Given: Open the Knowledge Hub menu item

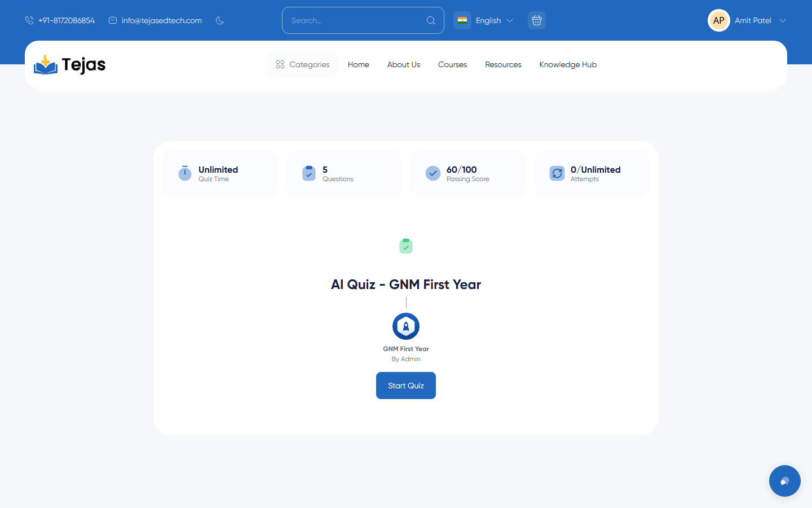Looking at the screenshot, I should tap(568, 64).
